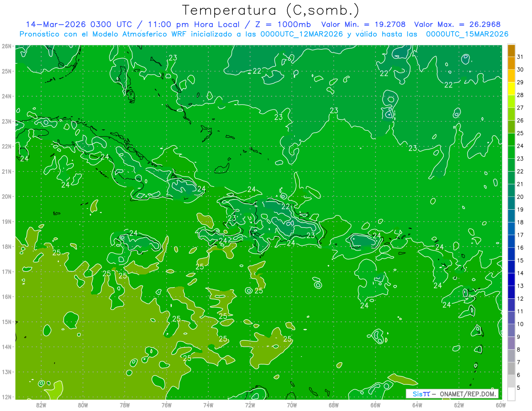The height and width of the screenshot is (411, 532).
Task: Pick the dark blue swatch between 12 and 13
Action: click(511, 292)
